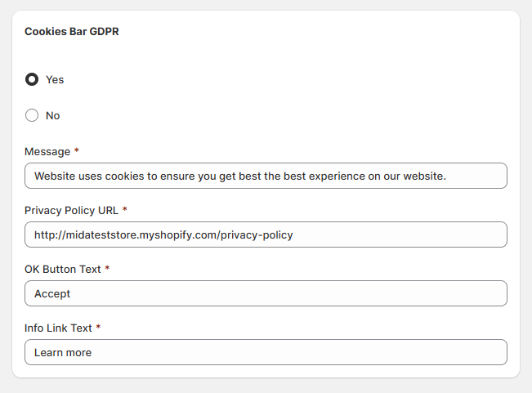This screenshot has height=393, width=532.
Task: Focus the Message input field
Action: pyautogui.click(x=266, y=176)
